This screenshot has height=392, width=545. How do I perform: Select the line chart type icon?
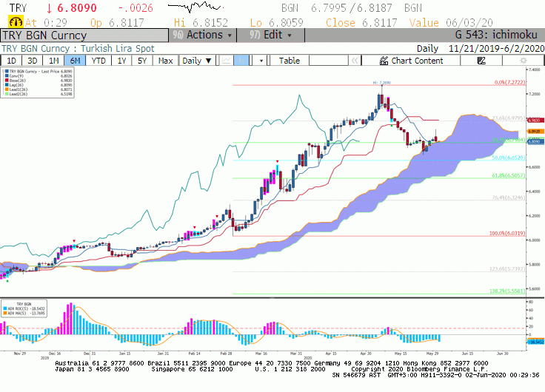(226, 61)
